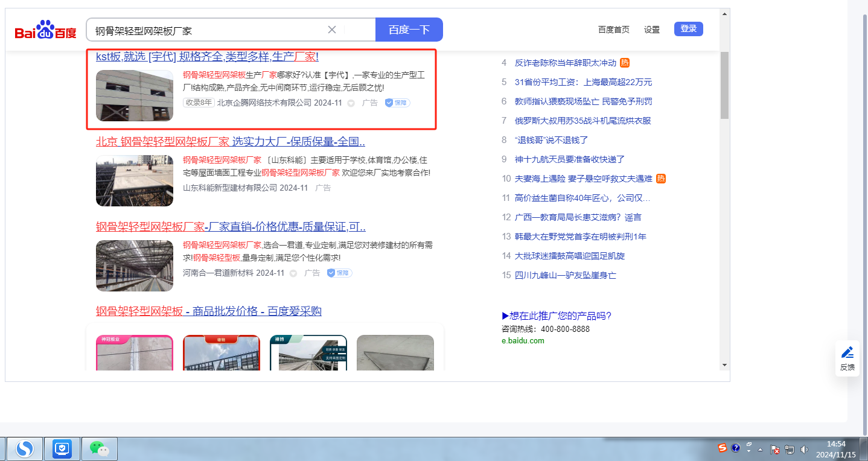Click the 咨询热线: 400-800-8888 text
Viewport: 868px width, 461px height.
546,329
